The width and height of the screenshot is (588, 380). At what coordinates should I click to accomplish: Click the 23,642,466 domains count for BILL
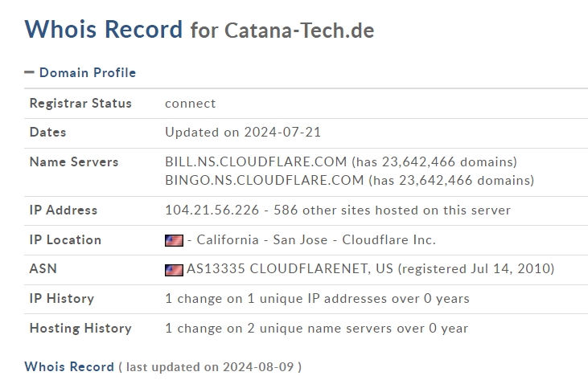(x=450, y=161)
